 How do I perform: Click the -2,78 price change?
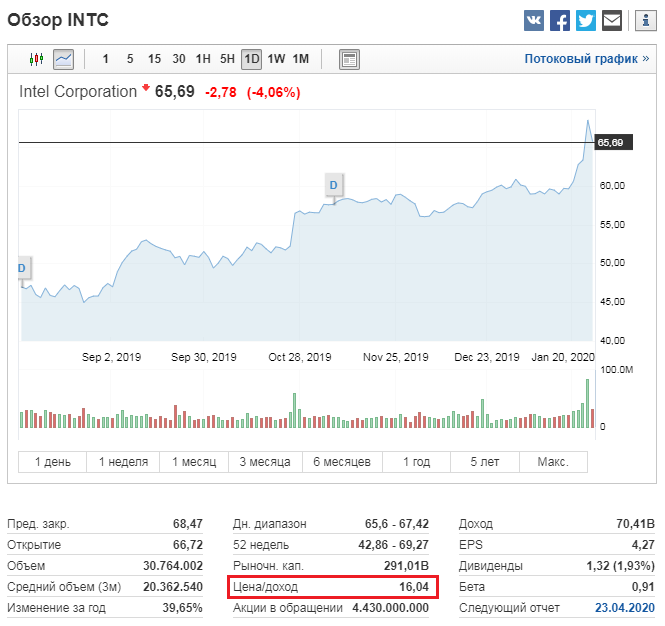tap(221, 92)
